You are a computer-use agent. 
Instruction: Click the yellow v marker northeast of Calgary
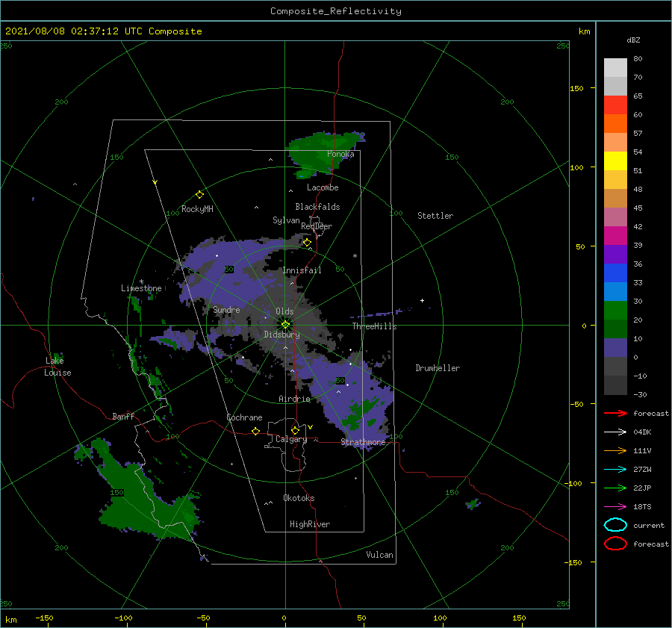click(311, 427)
